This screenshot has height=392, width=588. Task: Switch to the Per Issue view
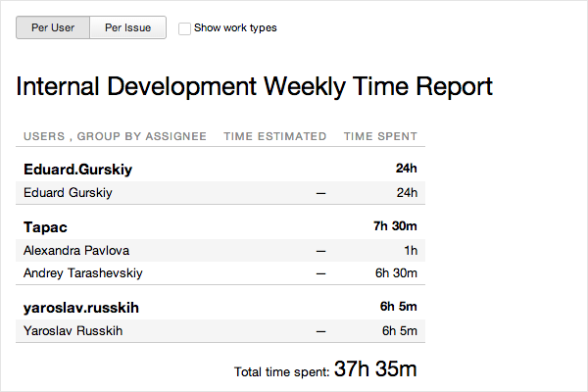pos(127,27)
